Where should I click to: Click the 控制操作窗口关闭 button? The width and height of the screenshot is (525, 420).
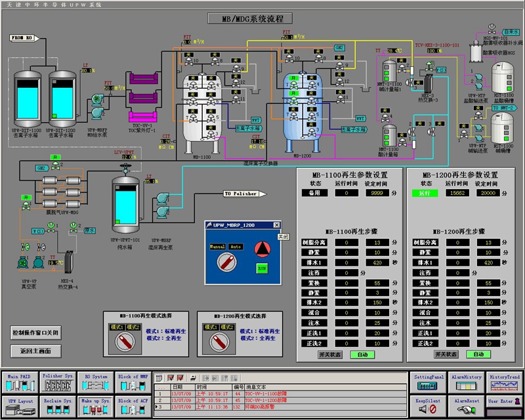tap(34, 331)
